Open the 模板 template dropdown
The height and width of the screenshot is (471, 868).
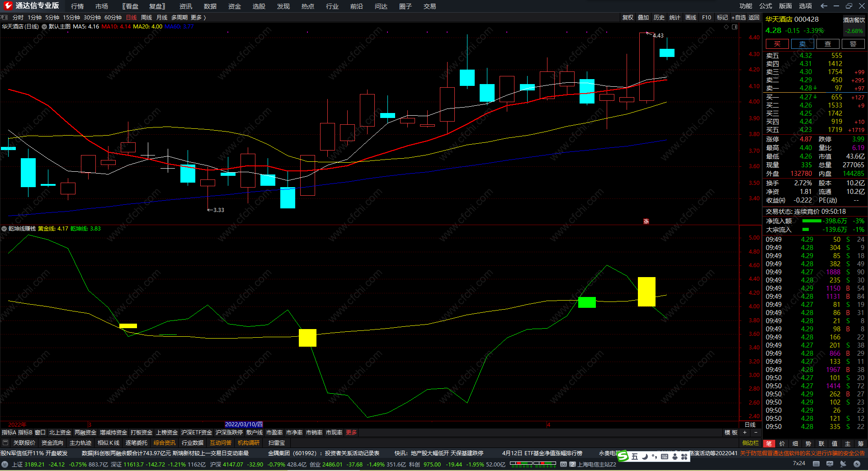tap(731, 433)
